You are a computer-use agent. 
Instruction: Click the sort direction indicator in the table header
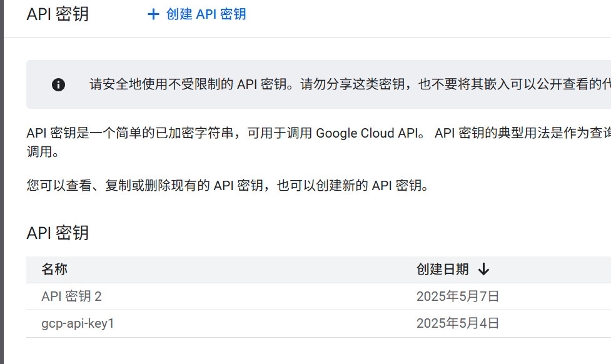coord(483,269)
